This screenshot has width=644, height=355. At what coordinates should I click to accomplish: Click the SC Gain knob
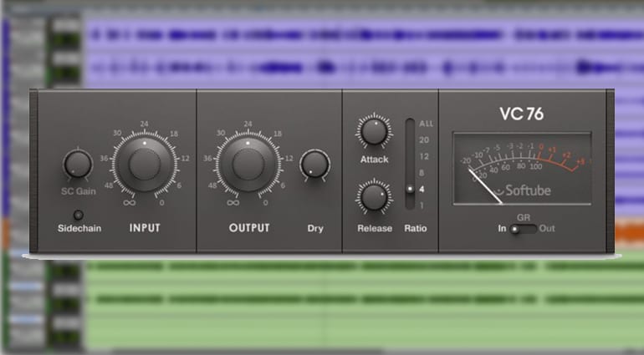78,165
